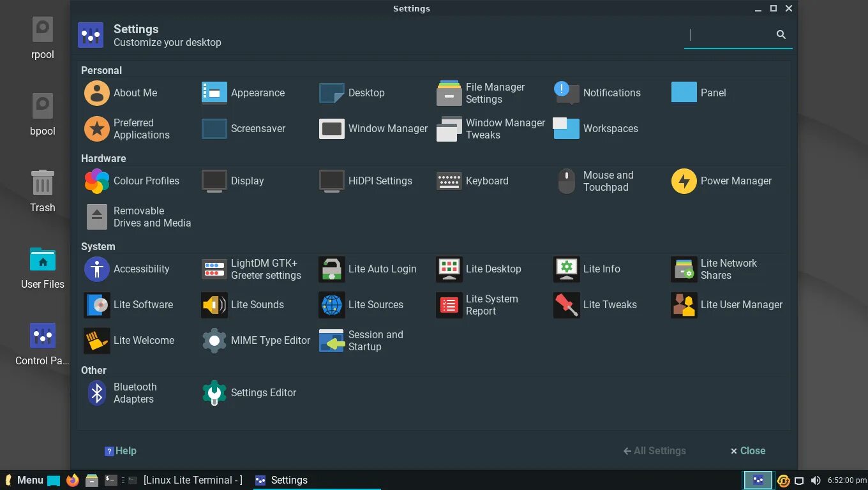This screenshot has width=868, height=490.
Task: Open Screensaver settings
Action: pos(244,129)
